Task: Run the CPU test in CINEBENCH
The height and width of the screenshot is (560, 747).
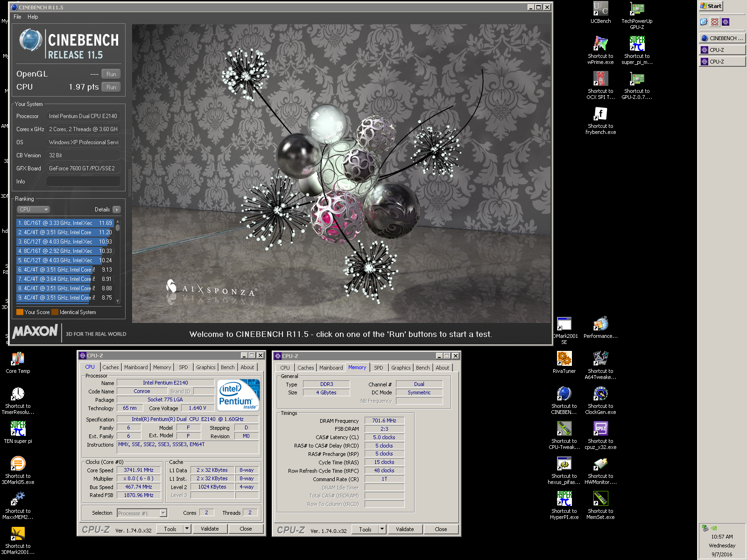Action: [111, 87]
